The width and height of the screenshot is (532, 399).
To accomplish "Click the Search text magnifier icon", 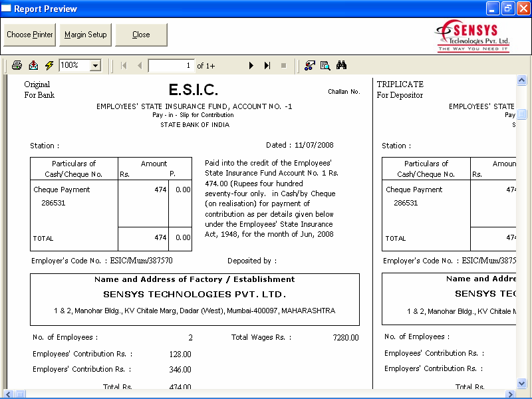I will click(325, 65).
